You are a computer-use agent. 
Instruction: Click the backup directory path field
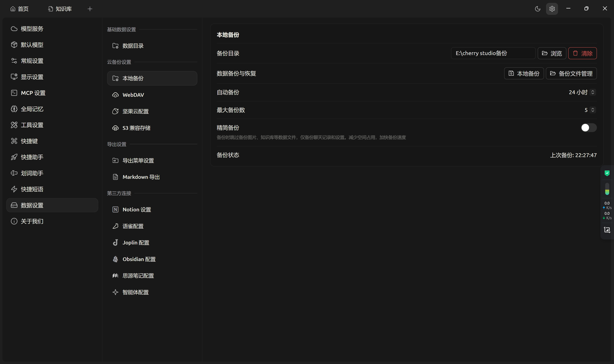[x=493, y=53]
